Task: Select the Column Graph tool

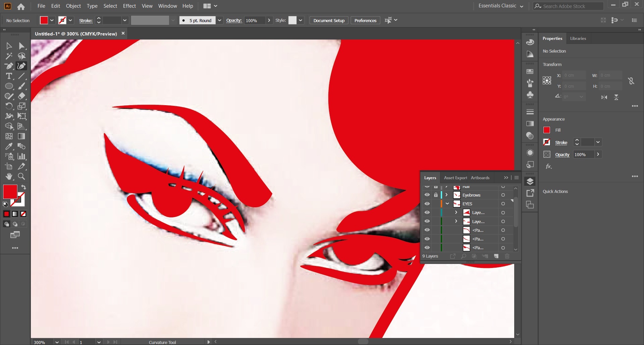Action: pyautogui.click(x=22, y=156)
